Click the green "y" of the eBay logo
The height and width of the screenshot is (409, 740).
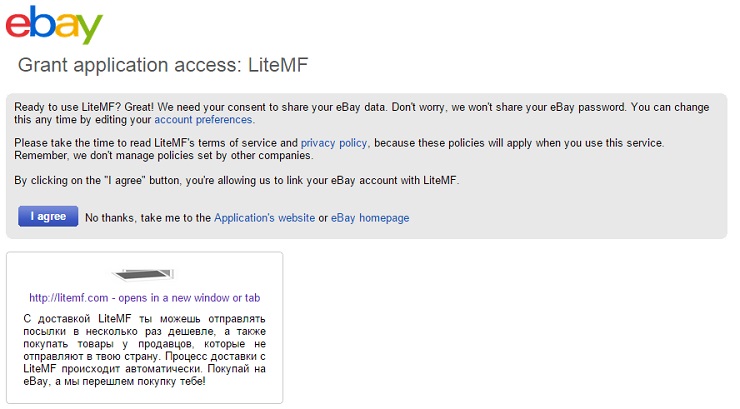click(x=89, y=30)
